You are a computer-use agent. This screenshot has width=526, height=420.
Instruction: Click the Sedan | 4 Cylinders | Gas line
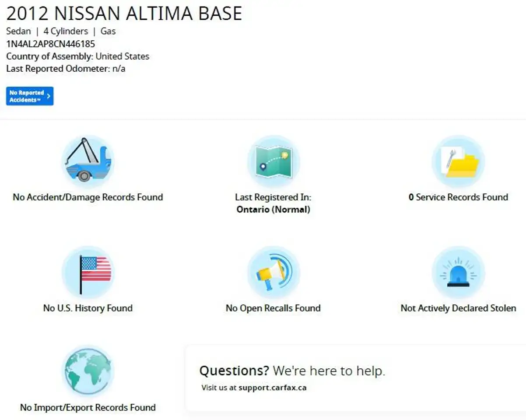61,31
